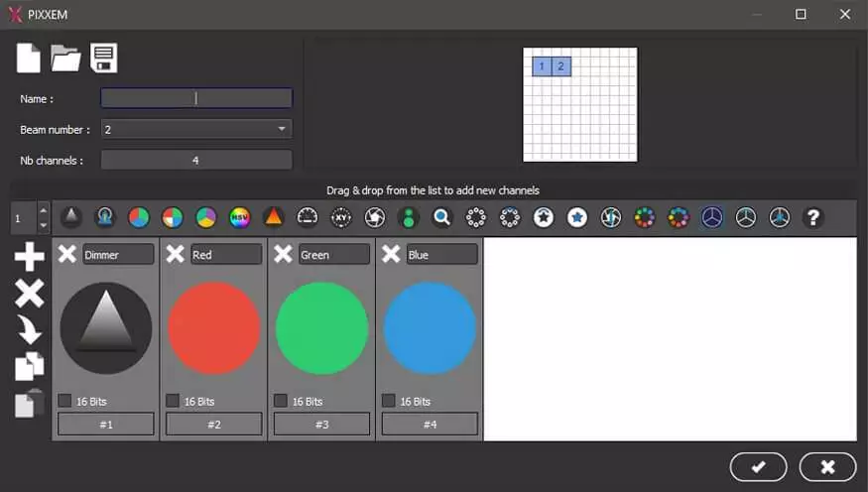Cancel using the bottom X button

click(827, 466)
